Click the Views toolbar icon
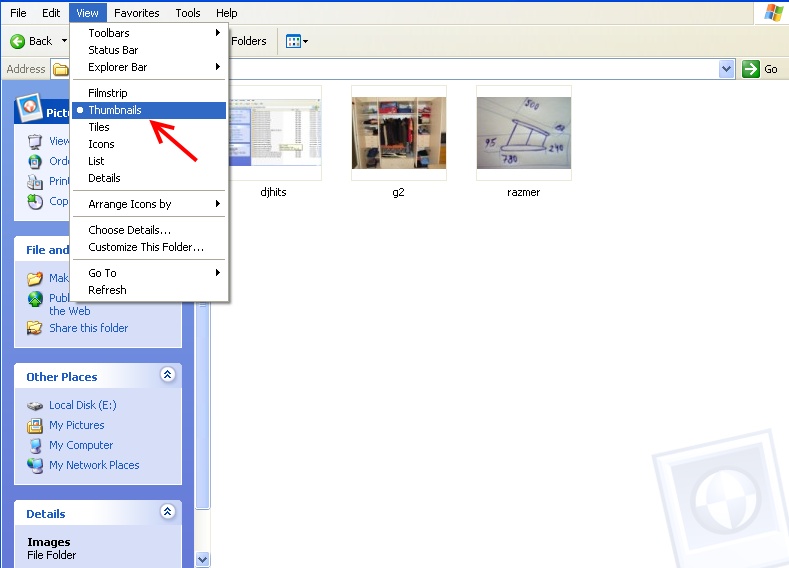The image size is (789, 568). pyautogui.click(x=296, y=41)
